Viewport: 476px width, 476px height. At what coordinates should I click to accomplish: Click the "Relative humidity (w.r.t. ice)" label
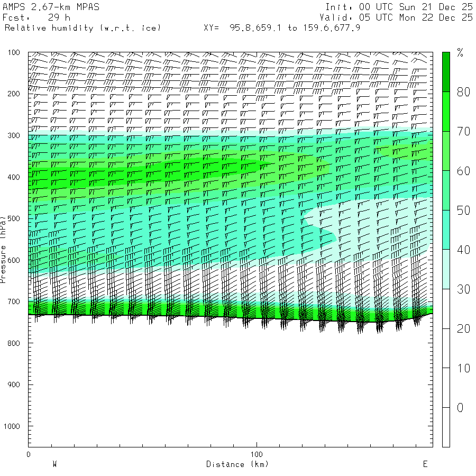coord(83,28)
